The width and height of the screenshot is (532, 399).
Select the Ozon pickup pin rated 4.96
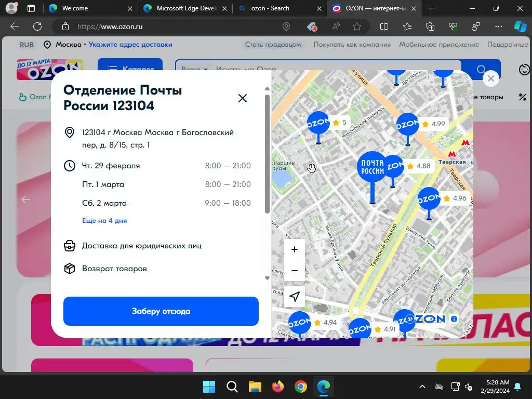pos(429,198)
